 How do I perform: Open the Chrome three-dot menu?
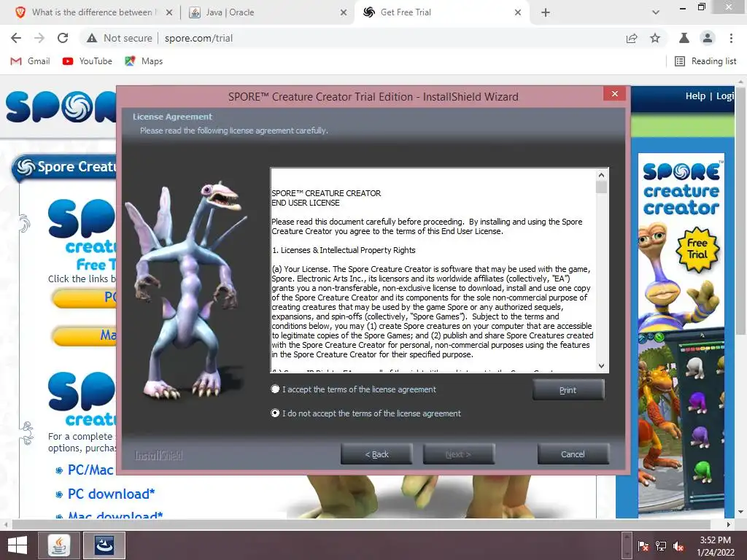pyautogui.click(x=731, y=38)
